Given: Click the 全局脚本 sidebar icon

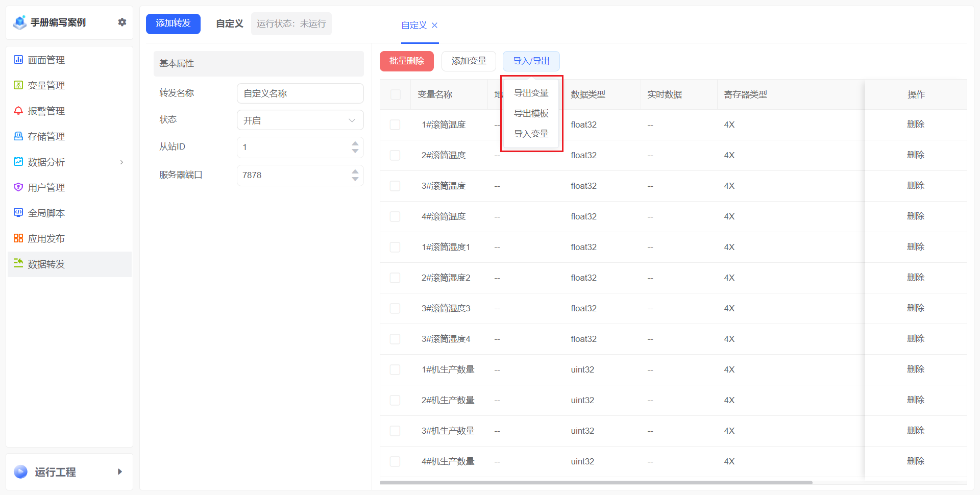Looking at the screenshot, I should pyautogui.click(x=18, y=213).
